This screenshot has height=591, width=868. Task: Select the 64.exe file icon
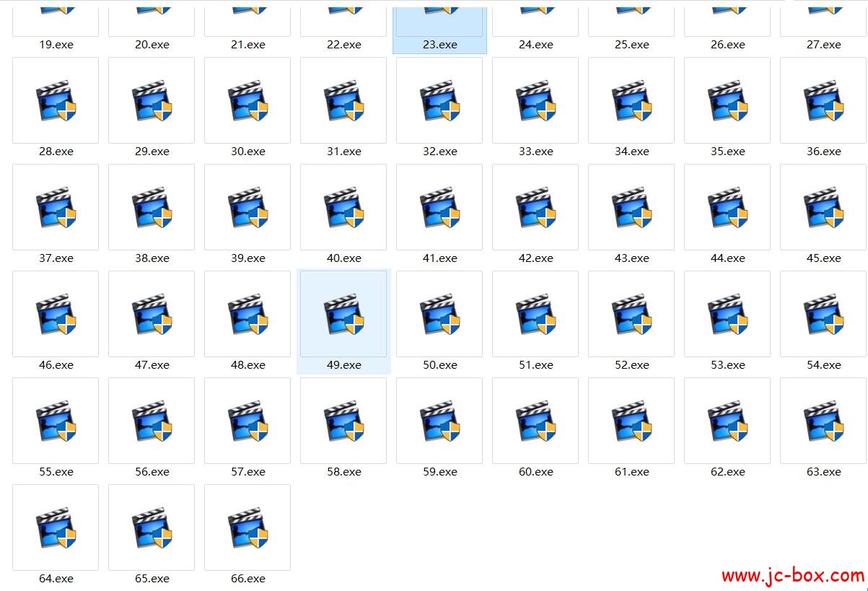[56, 527]
